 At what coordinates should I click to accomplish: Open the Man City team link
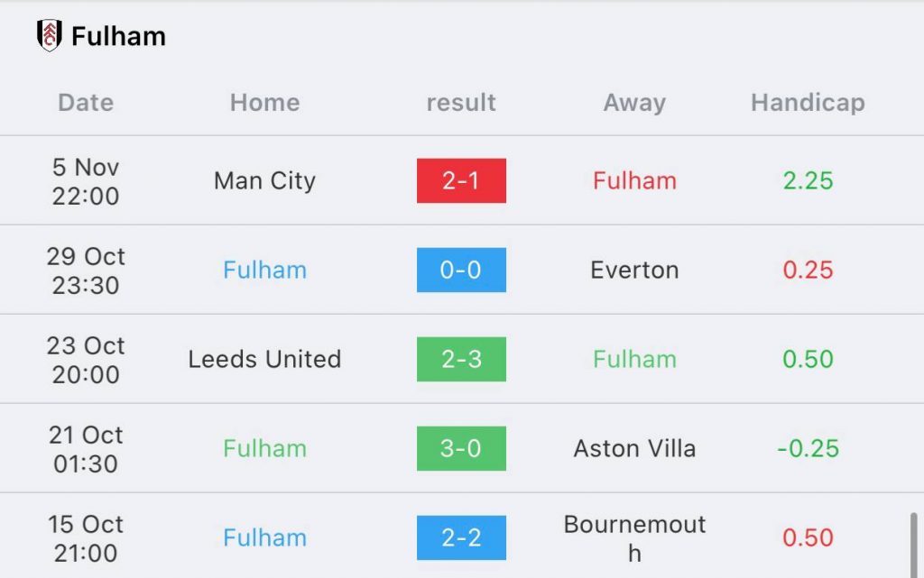pos(264,180)
